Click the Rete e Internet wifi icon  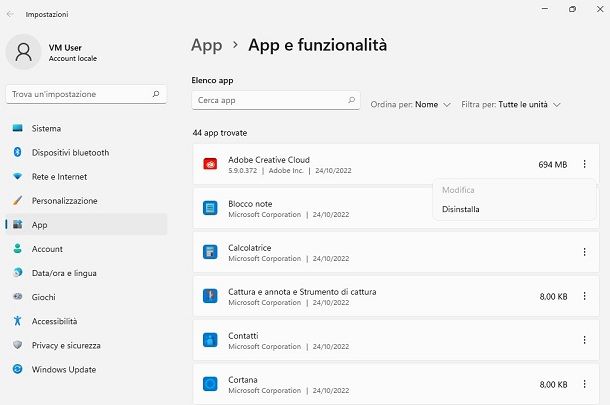(x=18, y=176)
